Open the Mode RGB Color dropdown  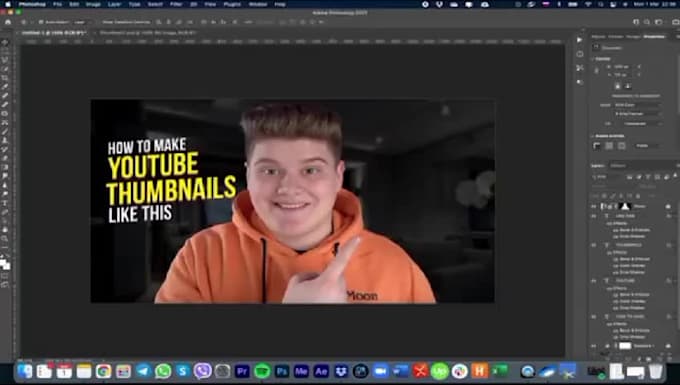coord(638,105)
